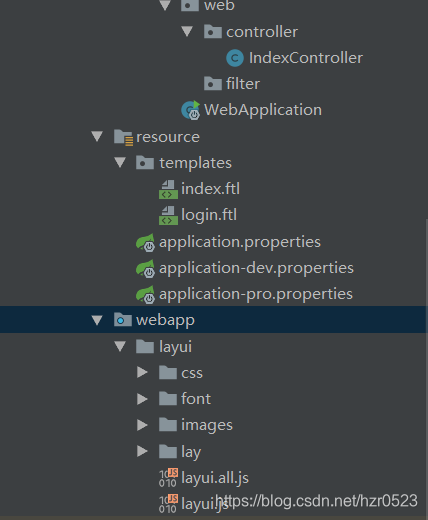The width and height of the screenshot is (428, 520).
Task: Click the WebApplication Spring Boot run icon
Action: 191,110
